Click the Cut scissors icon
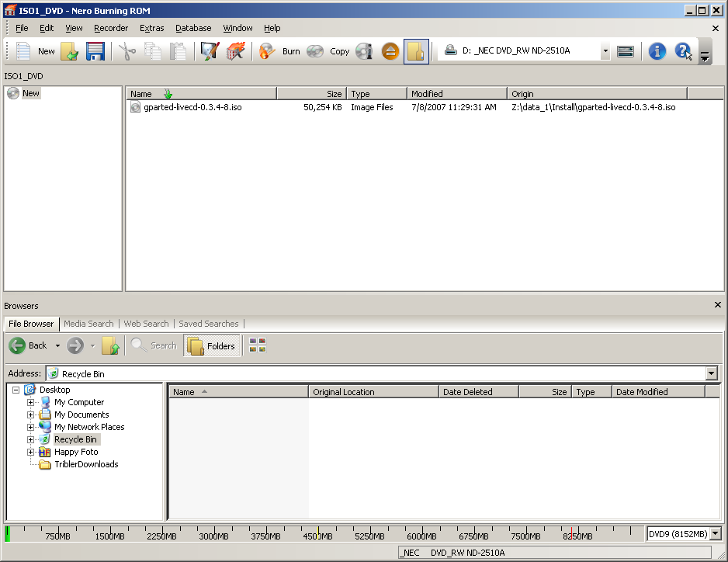The width and height of the screenshot is (728, 562). (127, 51)
